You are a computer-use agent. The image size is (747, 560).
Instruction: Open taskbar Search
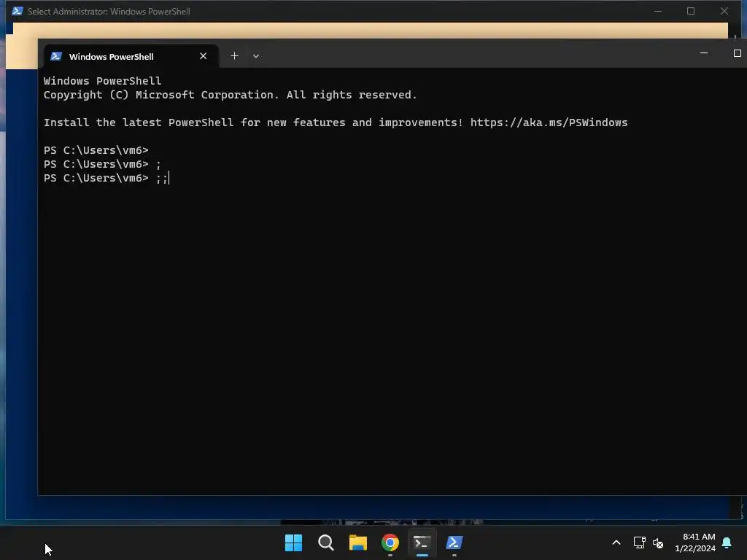pos(326,542)
